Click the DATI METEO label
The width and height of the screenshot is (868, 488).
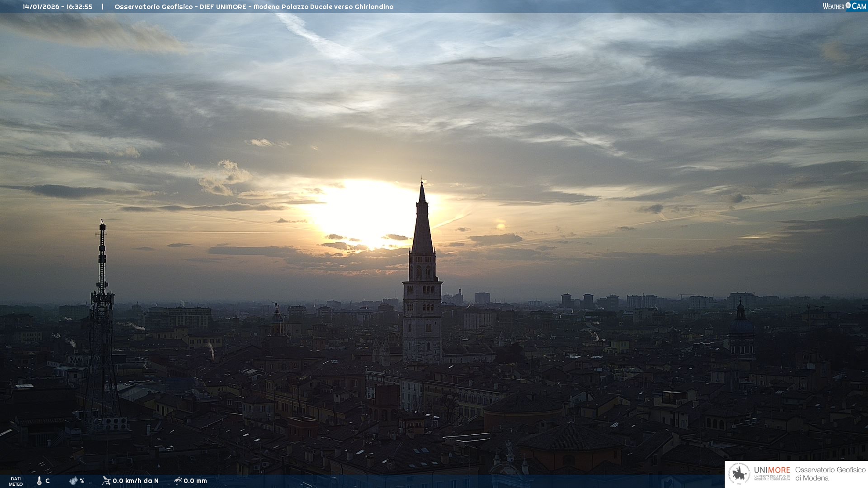point(16,481)
